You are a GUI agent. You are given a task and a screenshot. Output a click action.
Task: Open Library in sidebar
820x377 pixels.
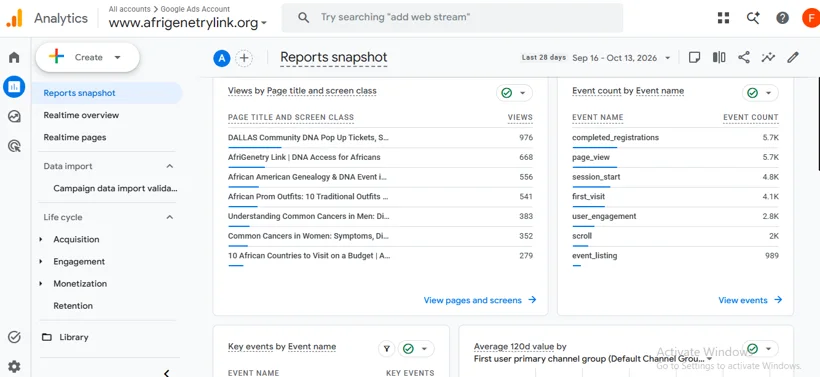(x=74, y=337)
